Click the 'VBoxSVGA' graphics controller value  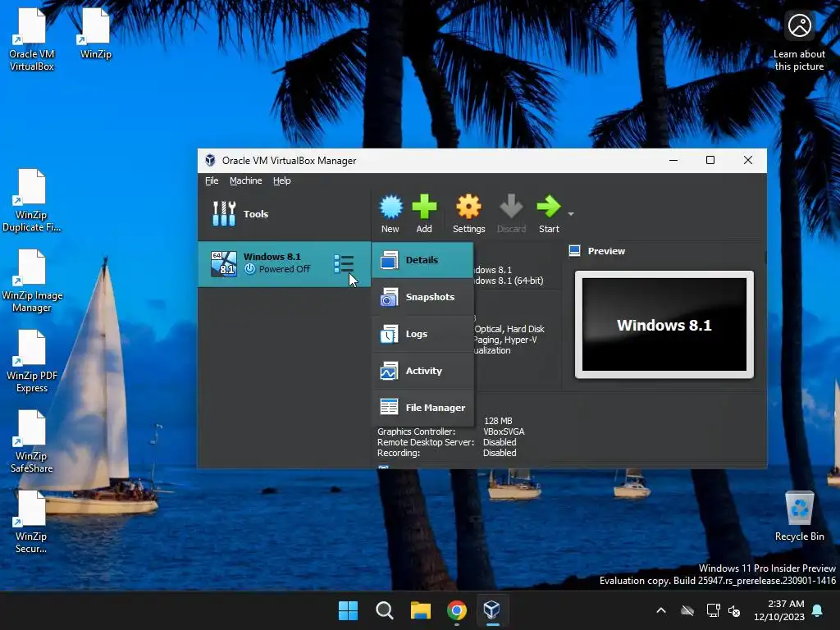tap(504, 431)
